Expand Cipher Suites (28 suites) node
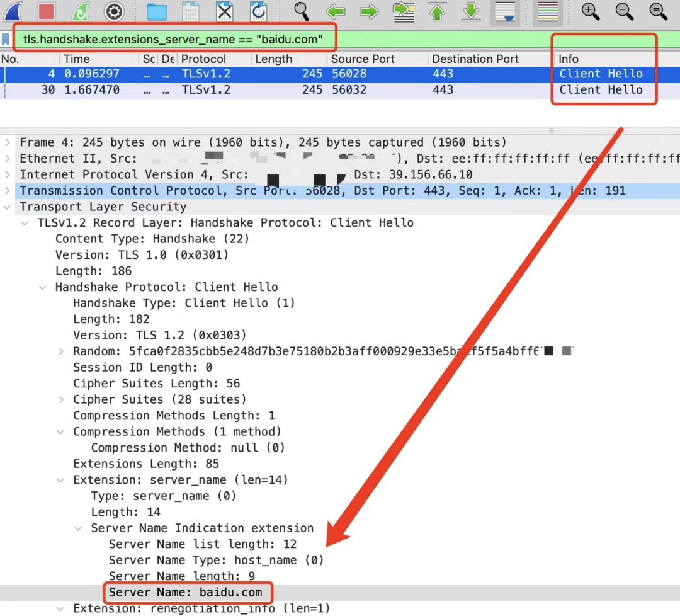Image resolution: width=680 pixels, height=616 pixels. point(60,399)
